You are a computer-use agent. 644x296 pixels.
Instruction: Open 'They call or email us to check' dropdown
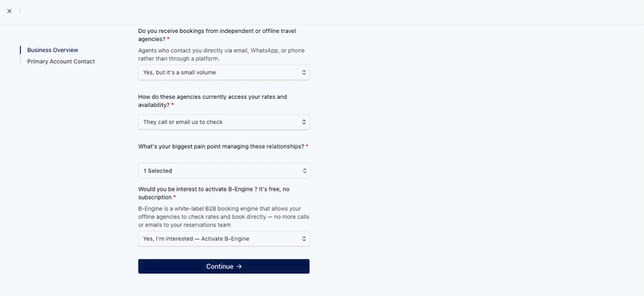pyautogui.click(x=224, y=122)
